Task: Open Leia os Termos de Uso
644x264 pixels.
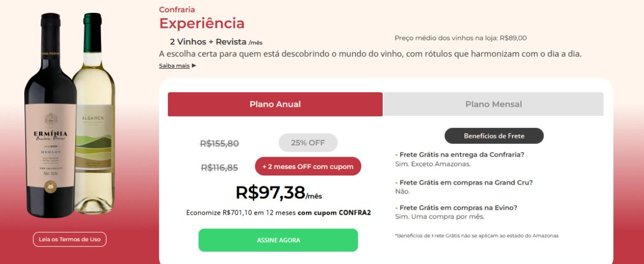Action: click(70, 239)
